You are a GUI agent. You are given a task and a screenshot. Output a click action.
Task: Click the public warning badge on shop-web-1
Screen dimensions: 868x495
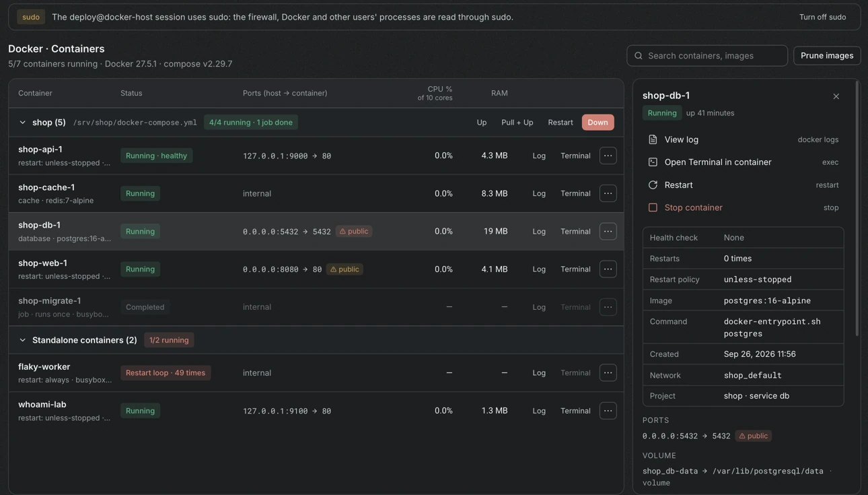pos(345,269)
